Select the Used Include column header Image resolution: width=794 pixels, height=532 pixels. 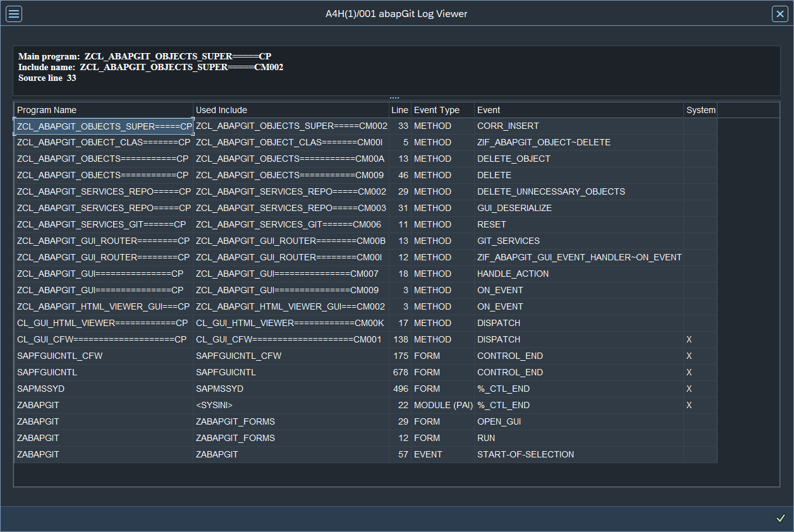(291, 110)
